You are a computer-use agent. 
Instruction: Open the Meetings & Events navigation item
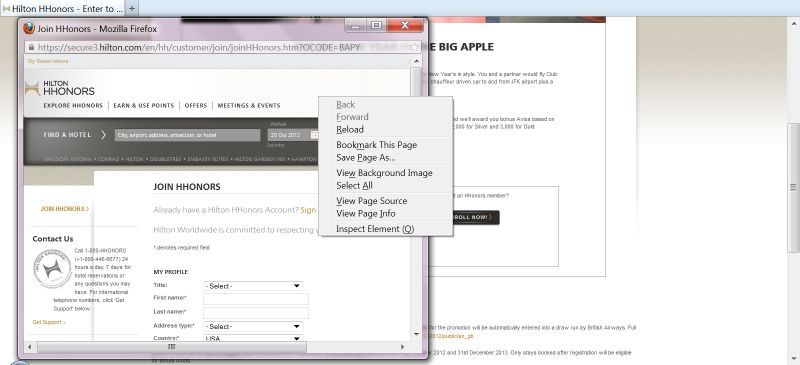click(x=249, y=106)
